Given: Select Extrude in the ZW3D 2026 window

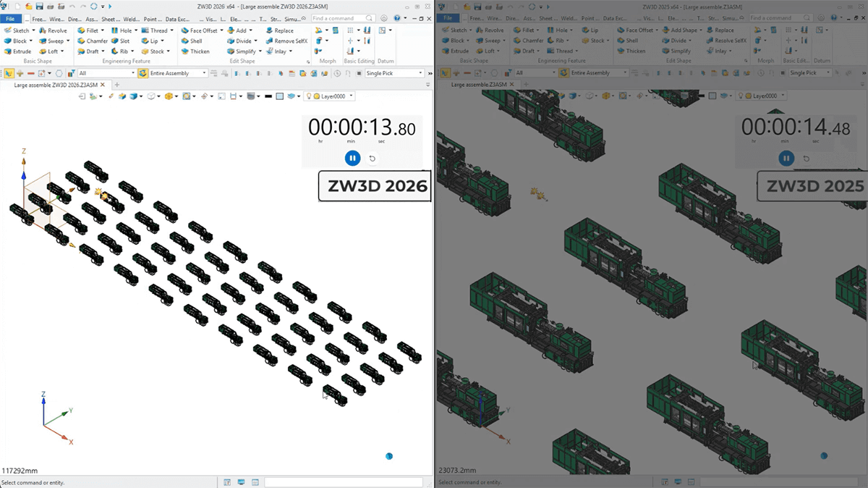Looking at the screenshot, I should click(22, 51).
